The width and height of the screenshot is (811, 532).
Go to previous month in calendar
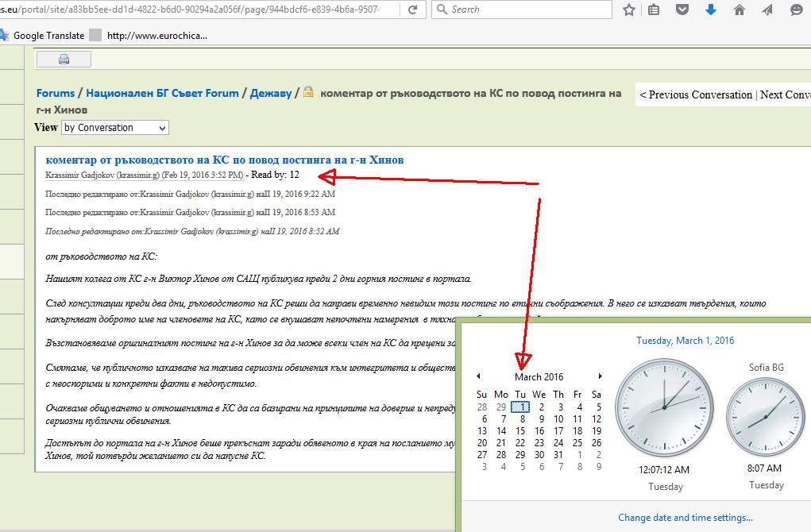pyautogui.click(x=478, y=376)
